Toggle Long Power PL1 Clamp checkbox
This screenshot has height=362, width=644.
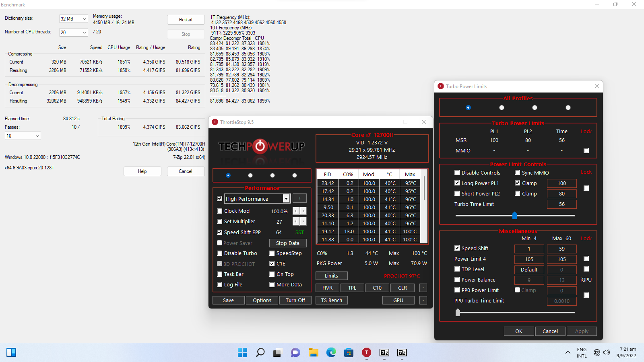point(518,183)
